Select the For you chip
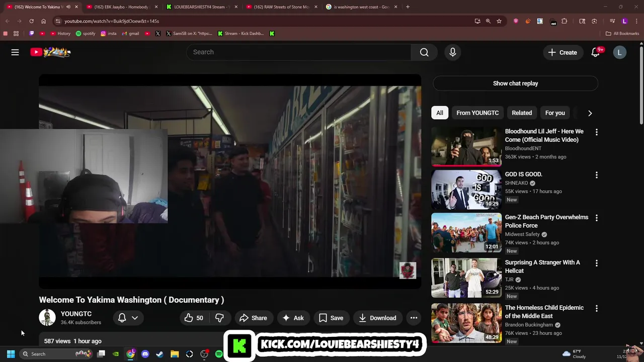The height and width of the screenshot is (362, 644). 555,113
